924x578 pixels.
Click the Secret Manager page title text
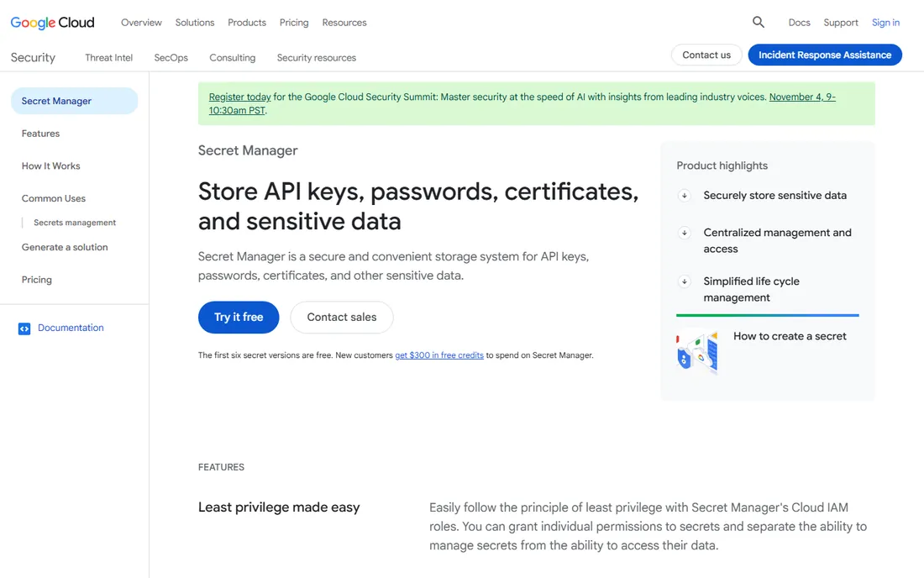click(248, 150)
